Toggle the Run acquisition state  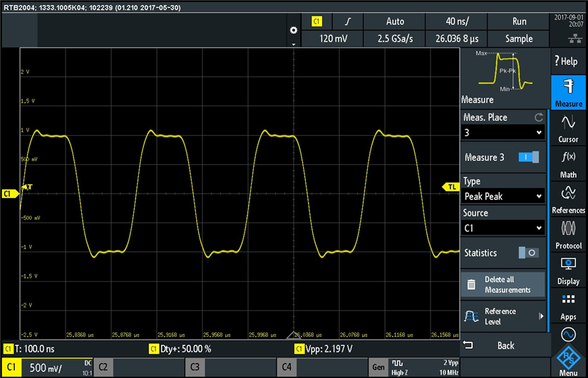tap(519, 21)
